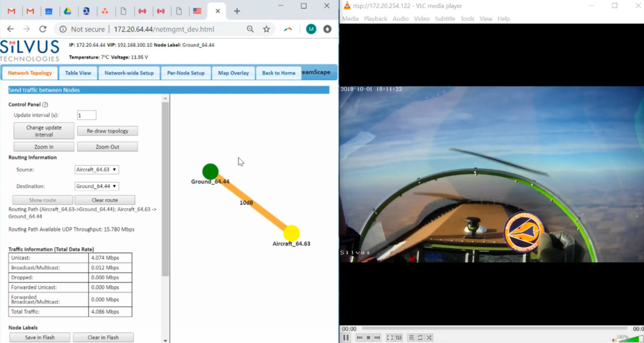This screenshot has width=644, height=343.
Task: Open the Map Overlay tab
Action: (233, 73)
